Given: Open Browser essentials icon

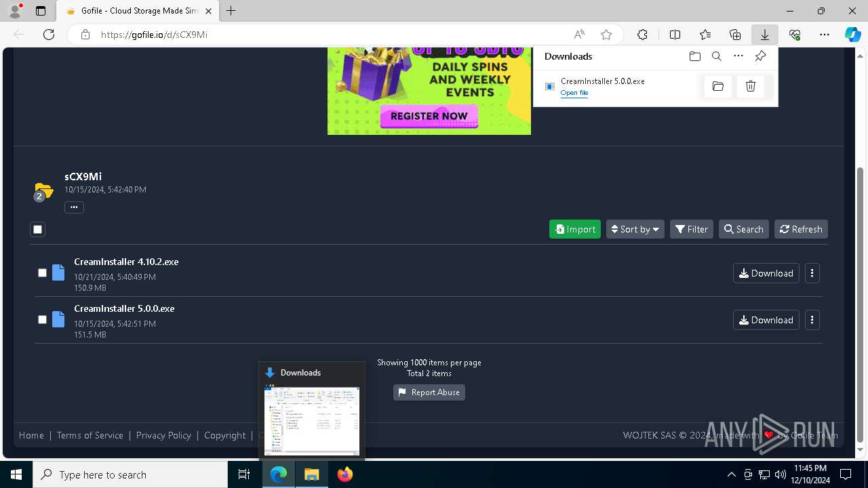Looking at the screenshot, I should pos(795,35).
